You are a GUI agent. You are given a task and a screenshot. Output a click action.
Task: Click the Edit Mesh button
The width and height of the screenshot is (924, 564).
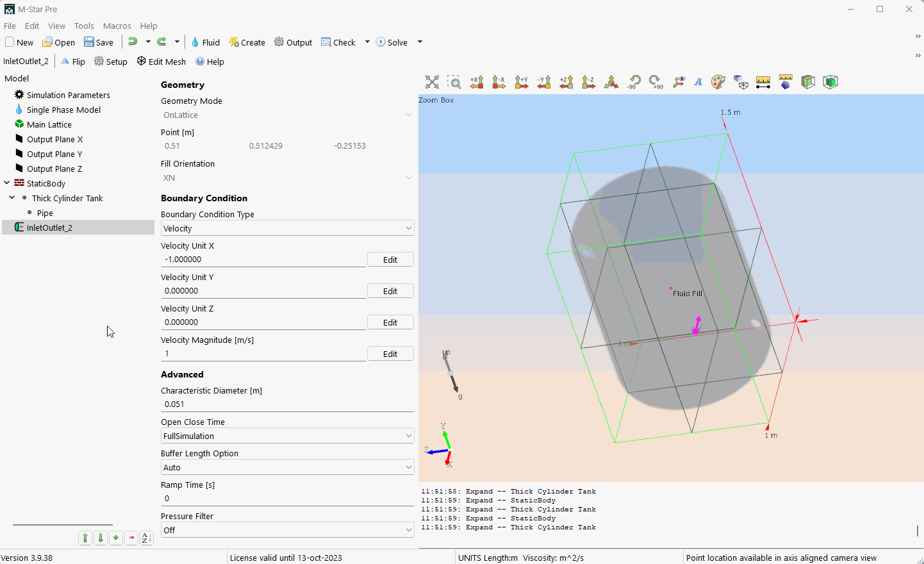pos(161,62)
